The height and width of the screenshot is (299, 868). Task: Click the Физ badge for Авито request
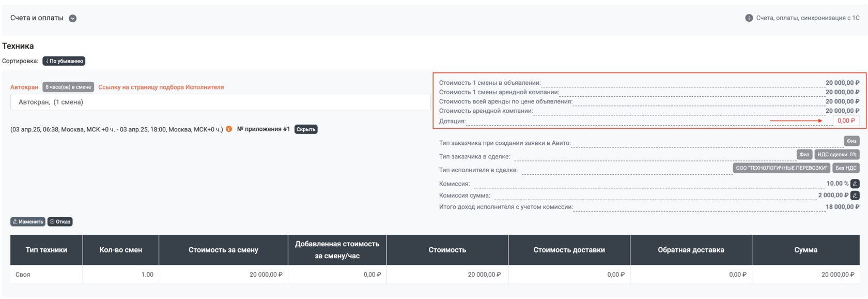(851, 141)
